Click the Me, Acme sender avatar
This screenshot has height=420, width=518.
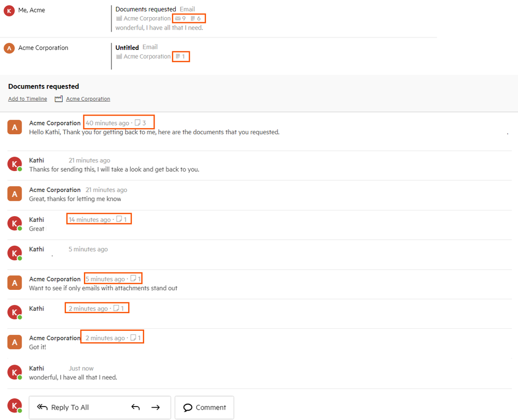point(9,10)
